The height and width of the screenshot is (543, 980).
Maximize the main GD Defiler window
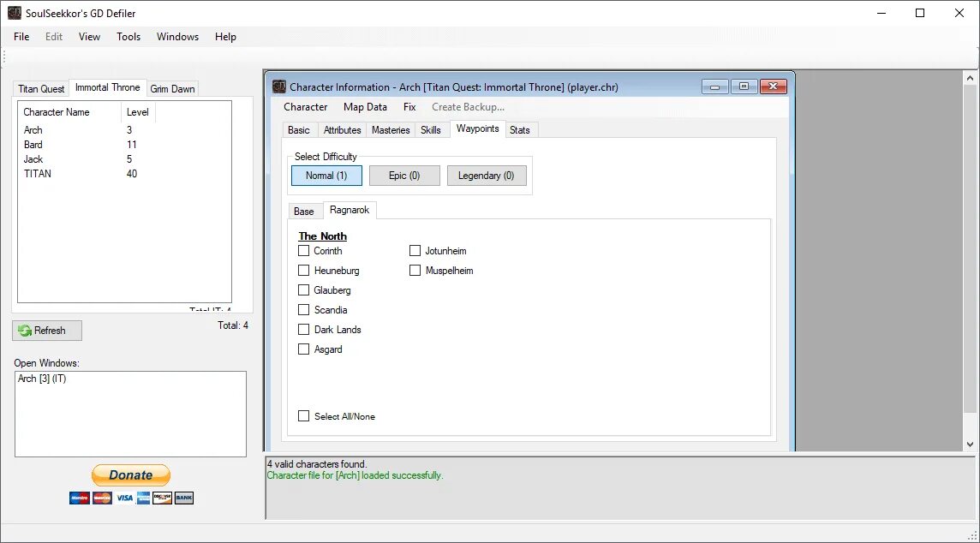pos(920,13)
